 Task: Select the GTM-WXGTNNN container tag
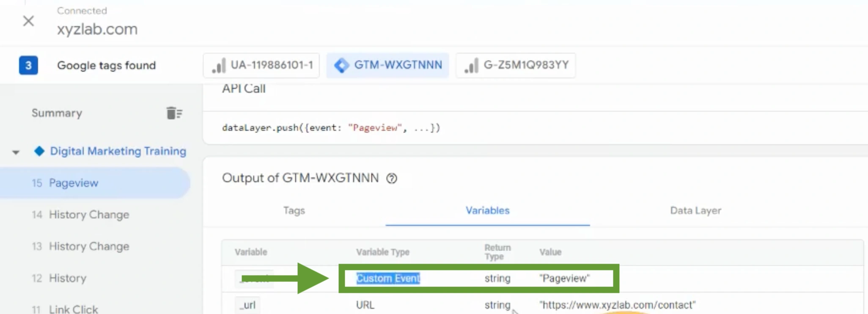tap(387, 65)
